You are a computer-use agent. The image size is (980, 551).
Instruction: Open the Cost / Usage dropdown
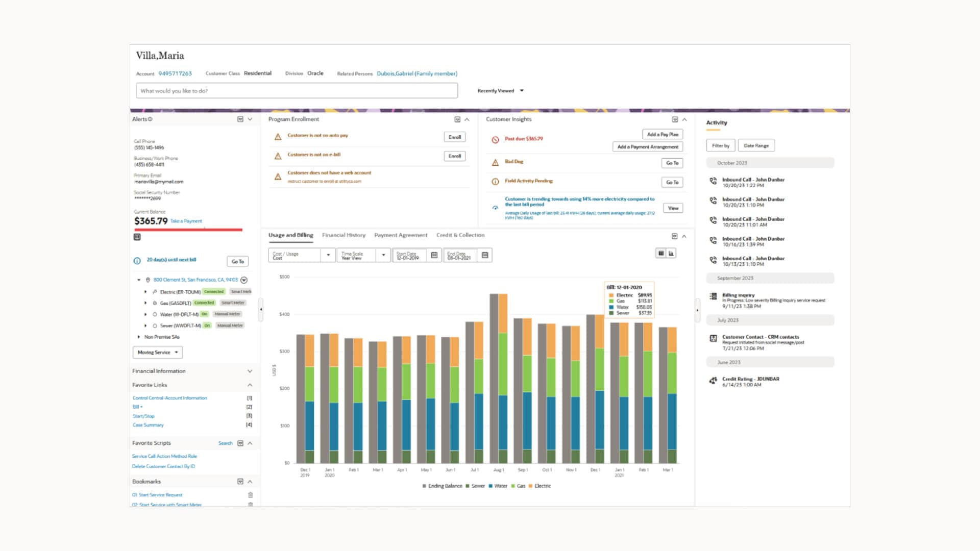(328, 255)
